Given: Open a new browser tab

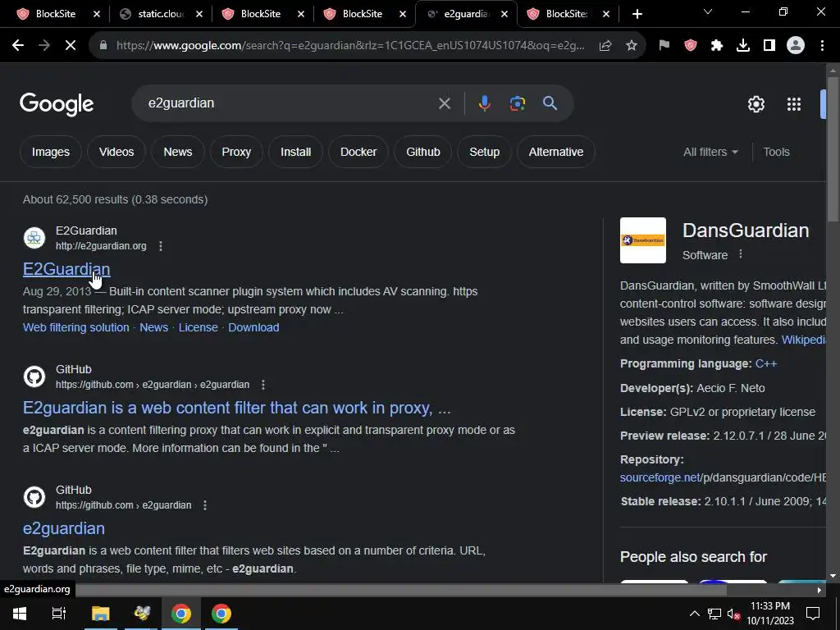Looking at the screenshot, I should tap(637, 14).
